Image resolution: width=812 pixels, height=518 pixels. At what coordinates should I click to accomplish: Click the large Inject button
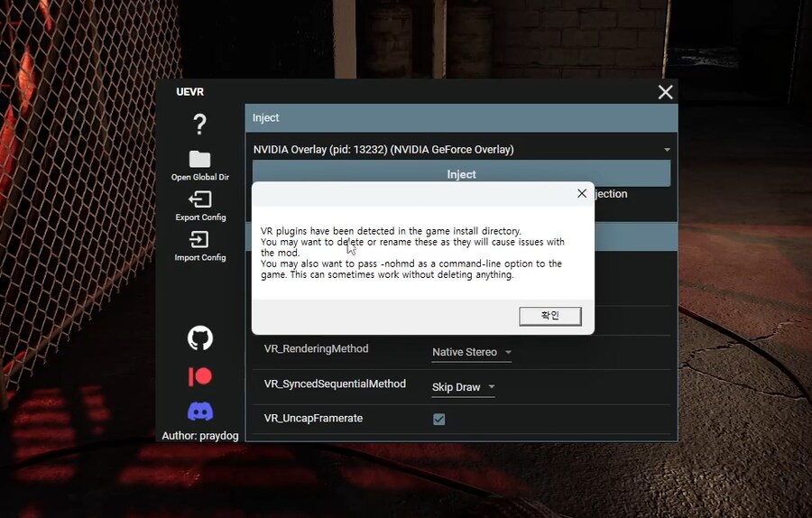461,173
